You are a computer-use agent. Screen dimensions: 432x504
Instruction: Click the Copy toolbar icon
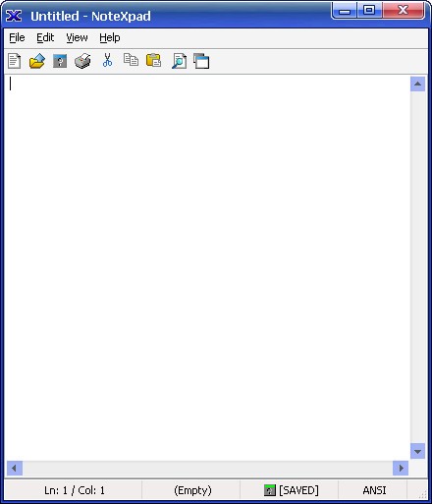[131, 60]
